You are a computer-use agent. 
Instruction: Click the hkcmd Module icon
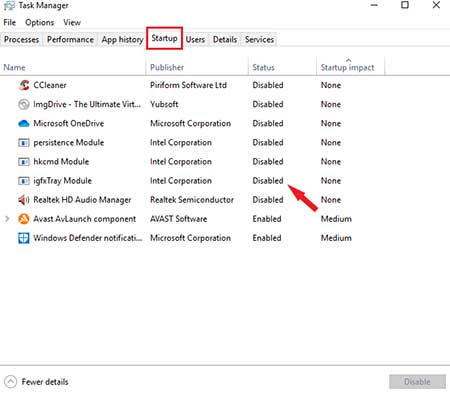[24, 162]
